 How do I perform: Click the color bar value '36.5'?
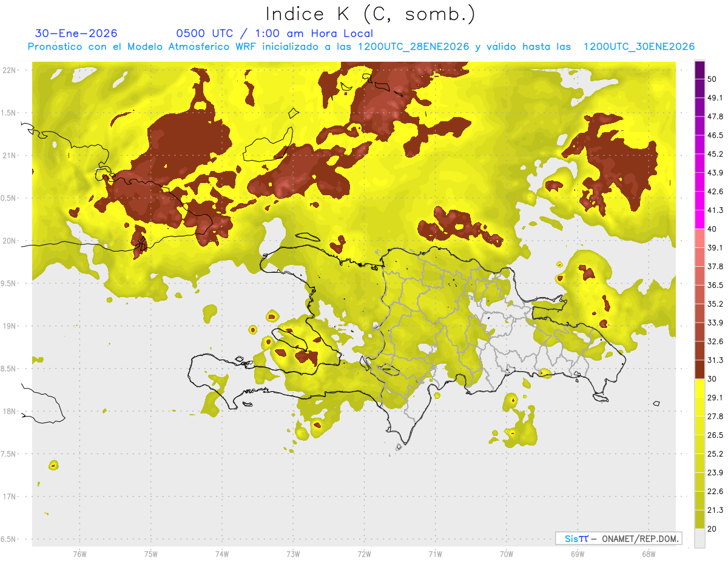click(x=715, y=285)
